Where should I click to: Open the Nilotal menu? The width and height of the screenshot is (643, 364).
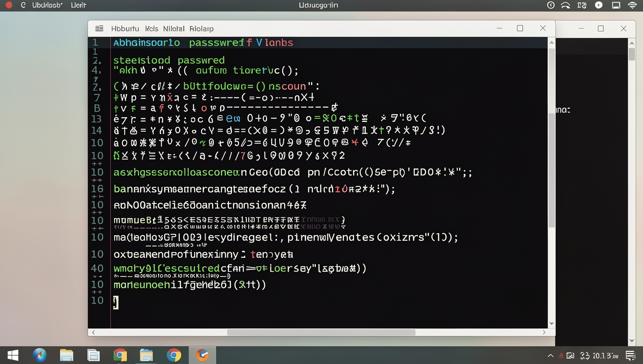[x=174, y=29]
